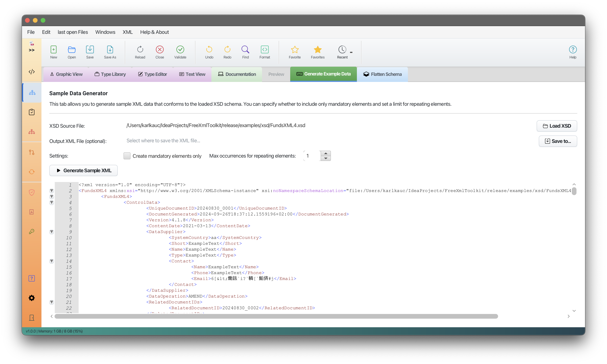The height and width of the screenshot is (364, 607).
Task: Select the XSLT transformation sidebar icon
Action: coord(32,152)
